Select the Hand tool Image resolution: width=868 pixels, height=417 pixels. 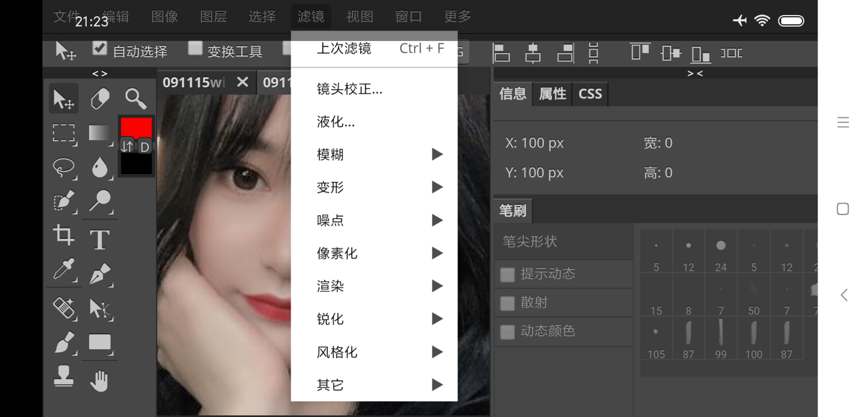[x=99, y=380]
